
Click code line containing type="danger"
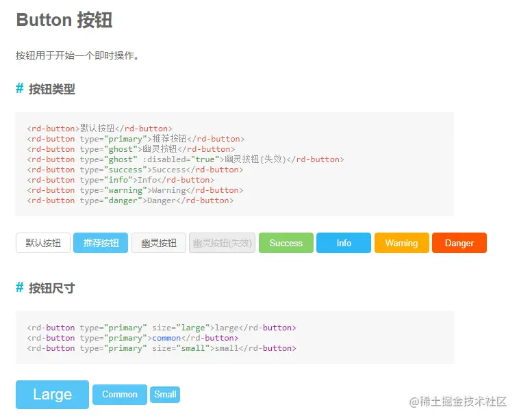[x=130, y=200]
